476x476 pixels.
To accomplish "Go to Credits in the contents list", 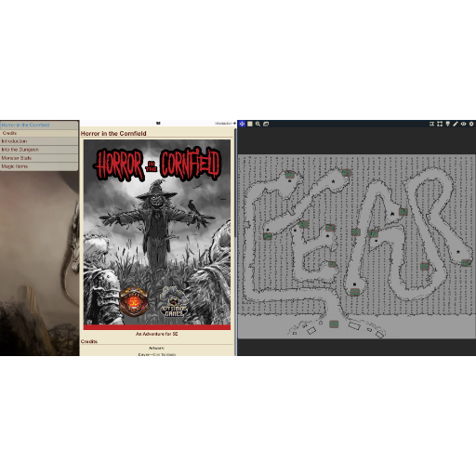I will point(39,133).
